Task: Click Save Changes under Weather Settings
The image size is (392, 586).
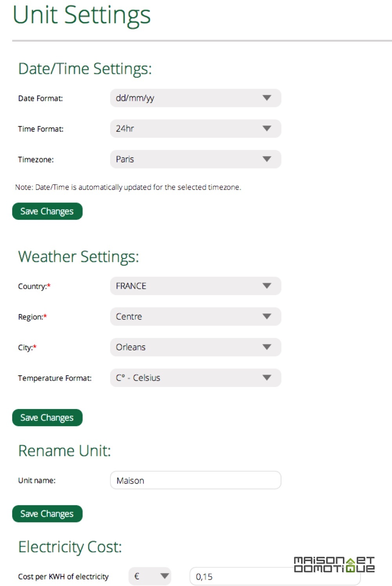Action: coord(47,418)
